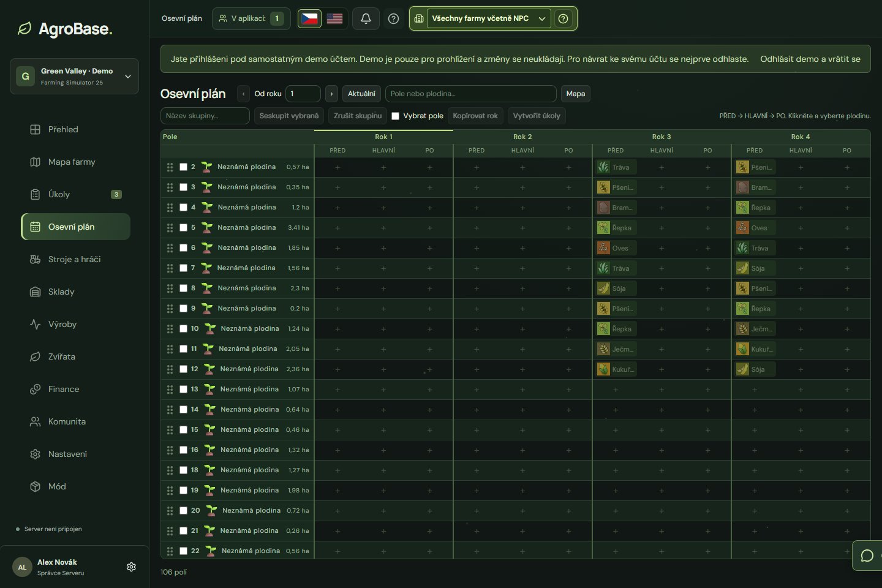Tick the checkbox for field 2
This screenshot has height=588, width=882.
[183, 167]
